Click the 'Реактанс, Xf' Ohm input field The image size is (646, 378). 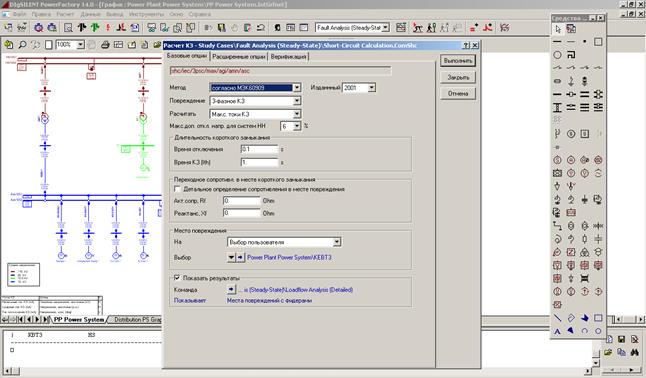pos(241,213)
